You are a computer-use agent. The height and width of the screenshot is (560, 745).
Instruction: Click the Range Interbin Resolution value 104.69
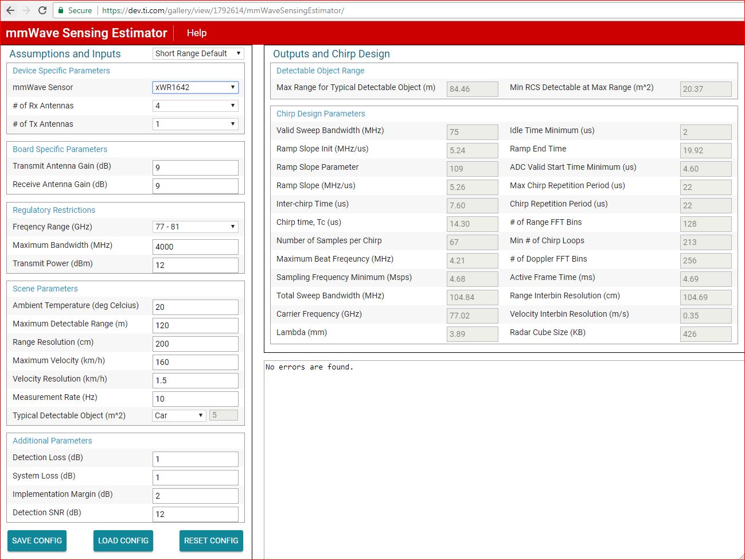(706, 297)
